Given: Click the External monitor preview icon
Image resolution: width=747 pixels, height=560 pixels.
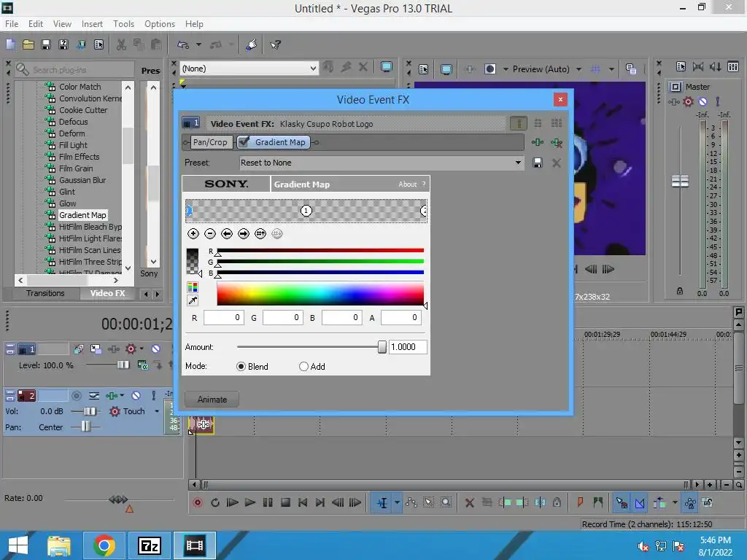Looking at the screenshot, I should coord(446,69).
